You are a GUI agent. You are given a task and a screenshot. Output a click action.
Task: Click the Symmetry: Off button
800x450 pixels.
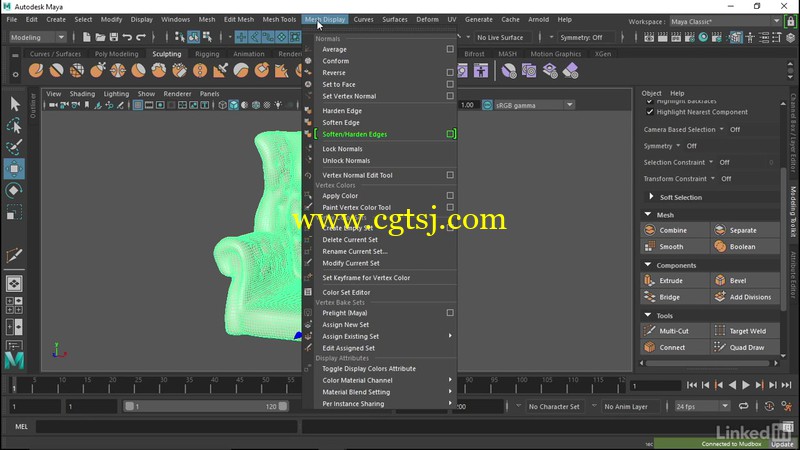click(581, 37)
